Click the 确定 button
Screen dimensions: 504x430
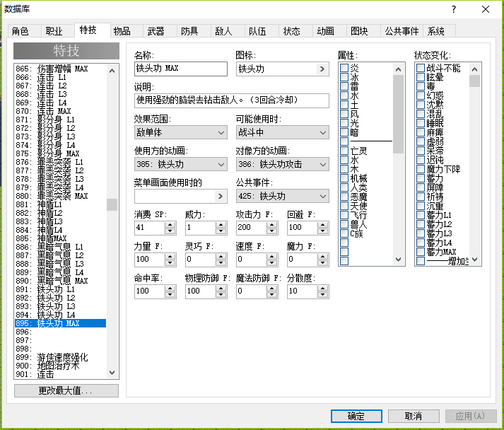[x=356, y=416]
